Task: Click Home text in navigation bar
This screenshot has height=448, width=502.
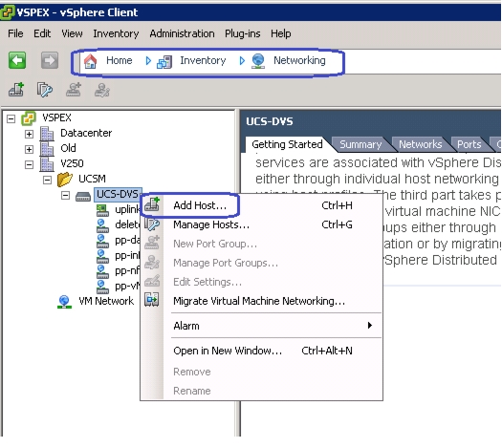Action: [120, 60]
